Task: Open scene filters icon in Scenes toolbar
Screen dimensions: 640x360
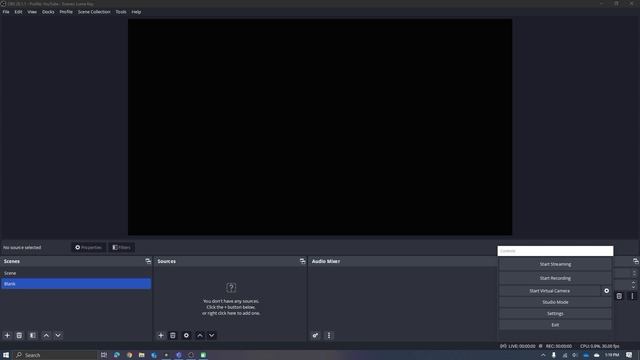Action: (x=33, y=335)
